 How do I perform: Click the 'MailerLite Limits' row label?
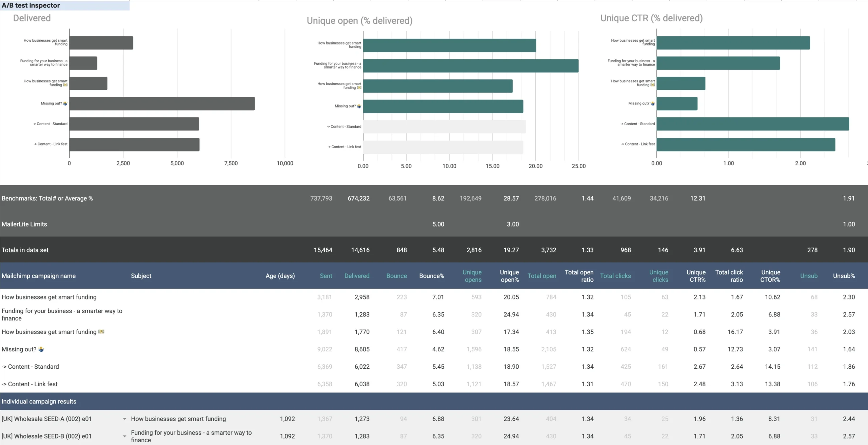[24, 224]
